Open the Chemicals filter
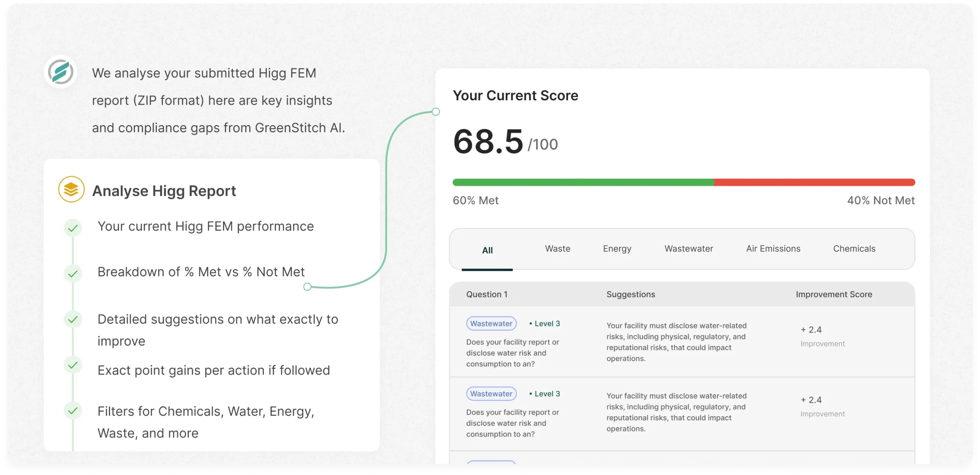 (x=854, y=249)
